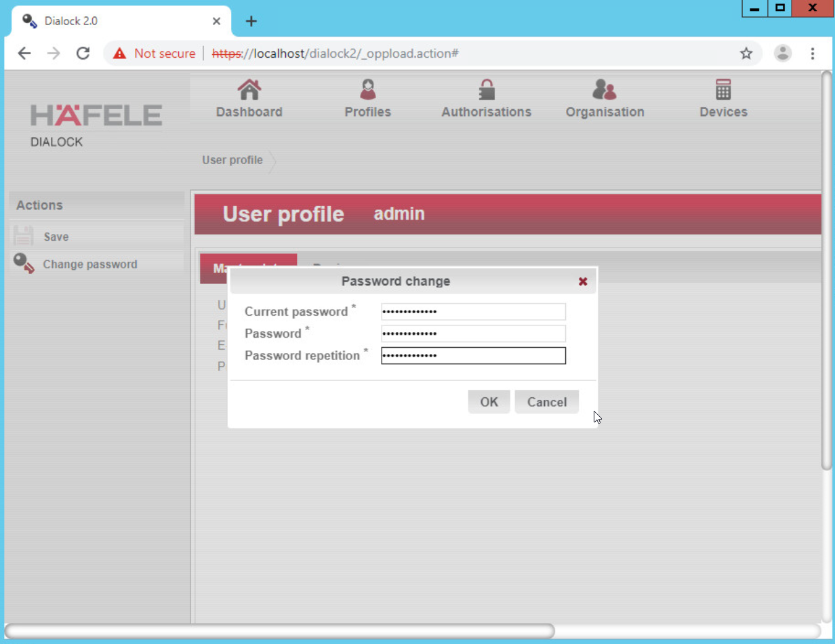The image size is (835, 644).
Task: Bookmark this page with star icon
Action: (746, 54)
